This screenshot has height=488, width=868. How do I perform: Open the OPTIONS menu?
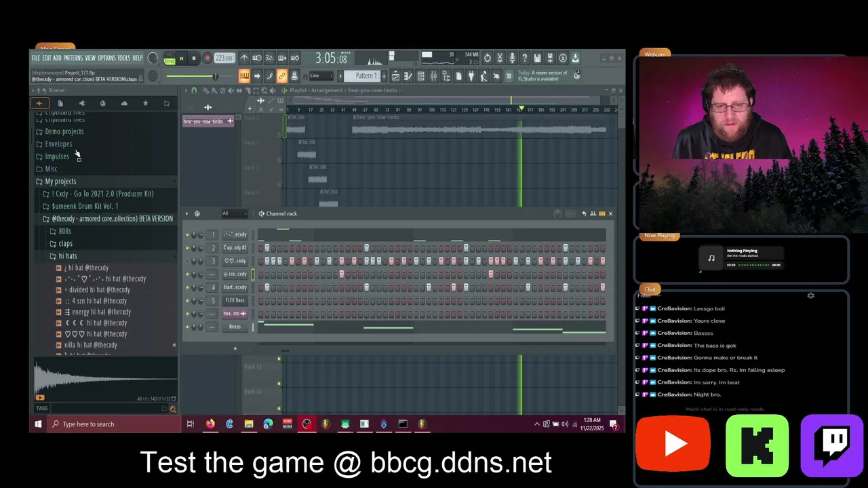click(106, 58)
